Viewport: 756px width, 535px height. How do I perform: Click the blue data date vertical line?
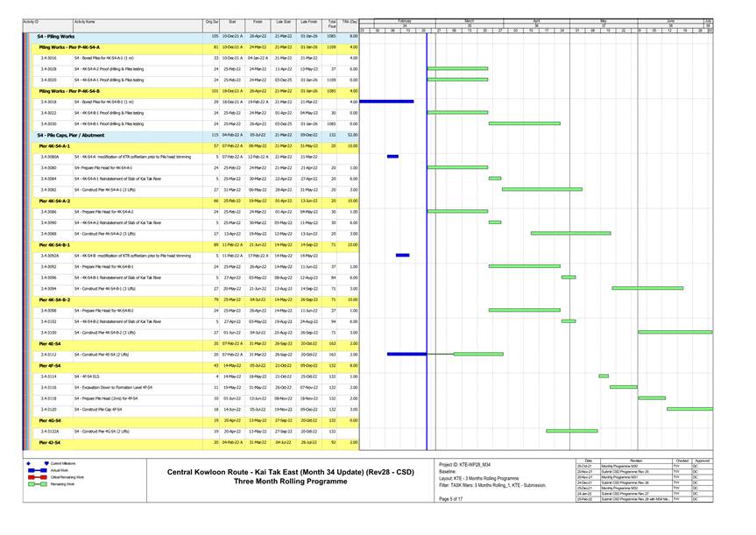(426, 263)
